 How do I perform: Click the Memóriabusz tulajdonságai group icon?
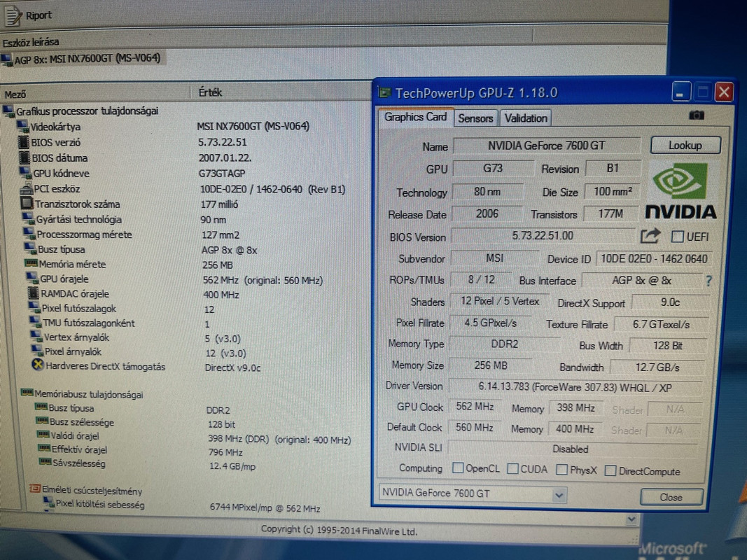(x=27, y=393)
